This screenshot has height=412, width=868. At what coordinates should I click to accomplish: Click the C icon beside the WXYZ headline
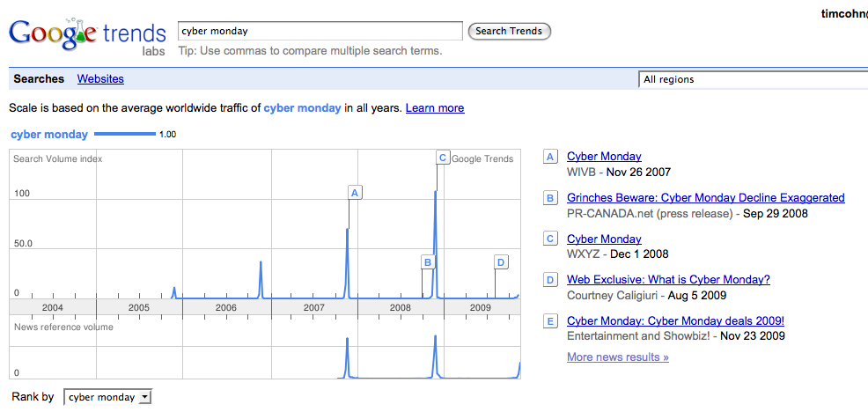(x=550, y=239)
